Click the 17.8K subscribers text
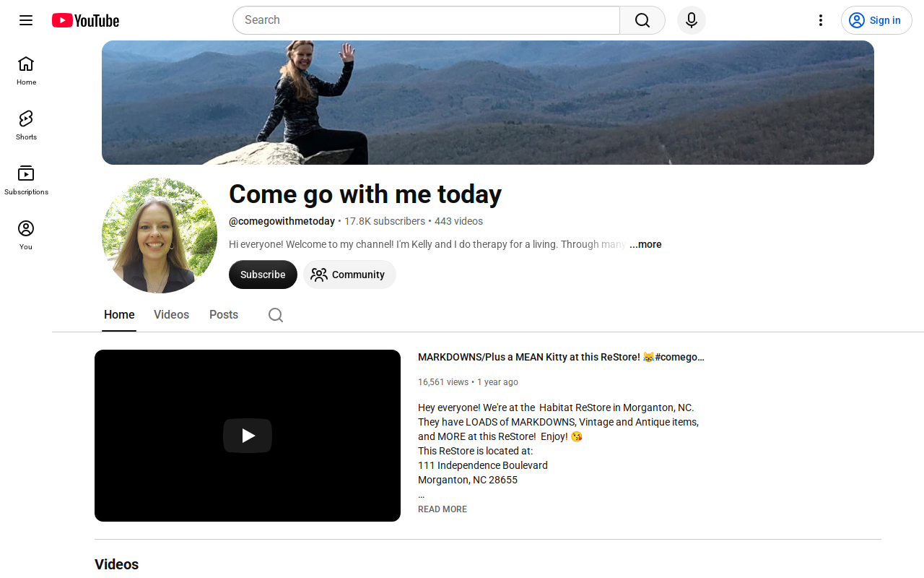 (385, 221)
